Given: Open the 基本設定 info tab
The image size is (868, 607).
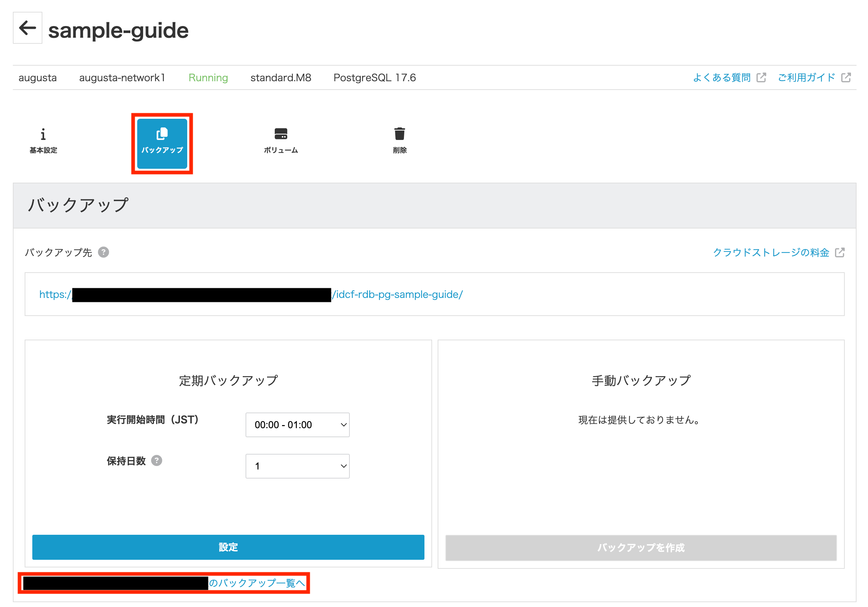Looking at the screenshot, I should 43,141.
